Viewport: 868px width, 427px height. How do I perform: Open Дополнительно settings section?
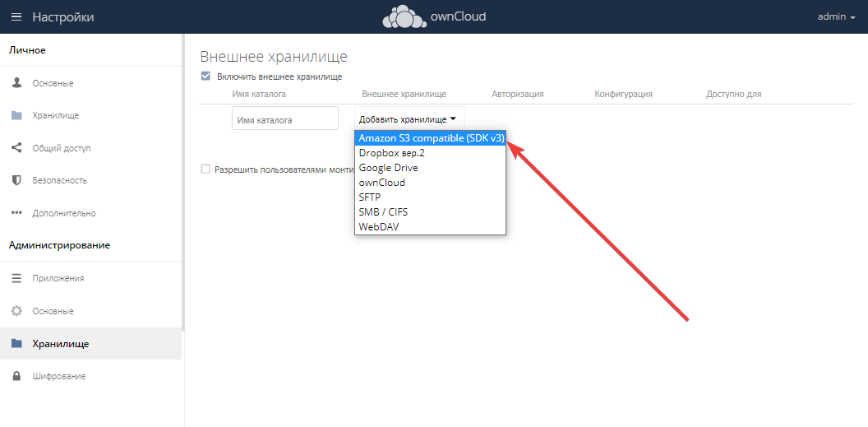[90, 212]
